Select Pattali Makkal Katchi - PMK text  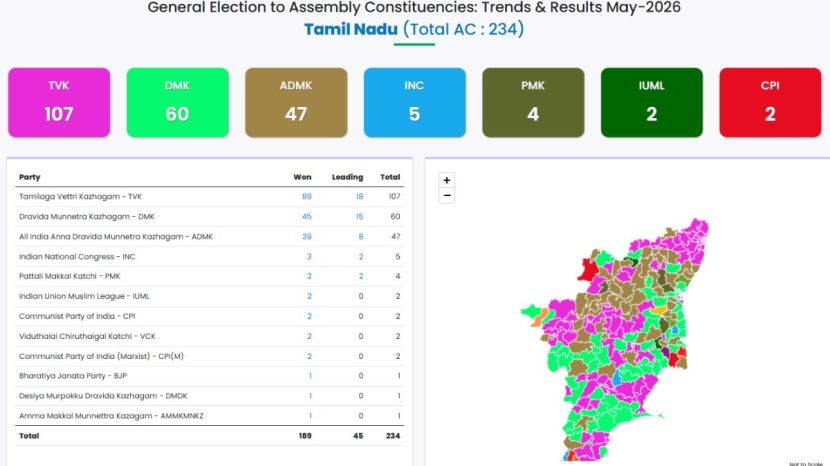pos(70,276)
